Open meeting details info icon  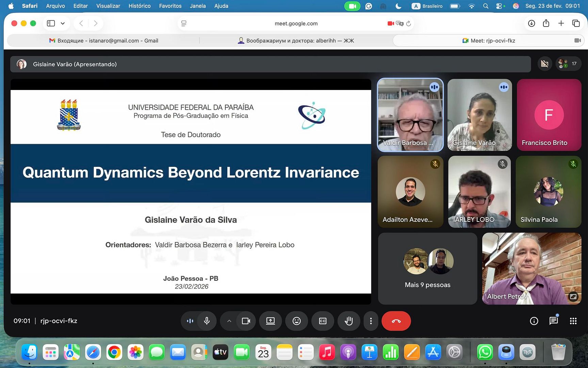pyautogui.click(x=534, y=321)
